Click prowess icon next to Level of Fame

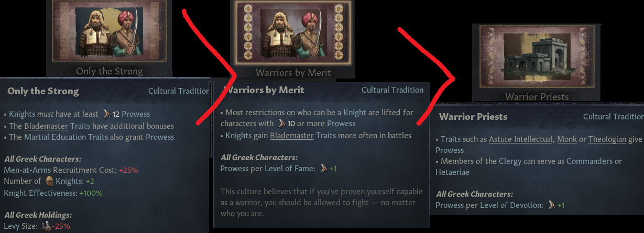pos(325,169)
